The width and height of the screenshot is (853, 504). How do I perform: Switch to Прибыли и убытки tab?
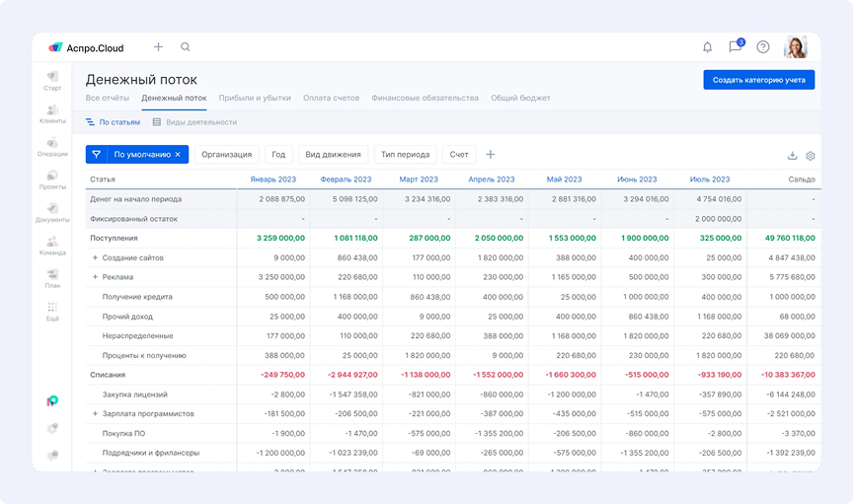(255, 99)
